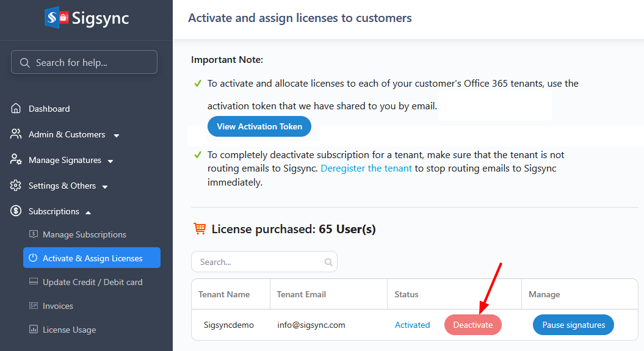The width and height of the screenshot is (644, 351).
Task: Click the Manage Signatures user-gear icon
Action: pos(16,160)
